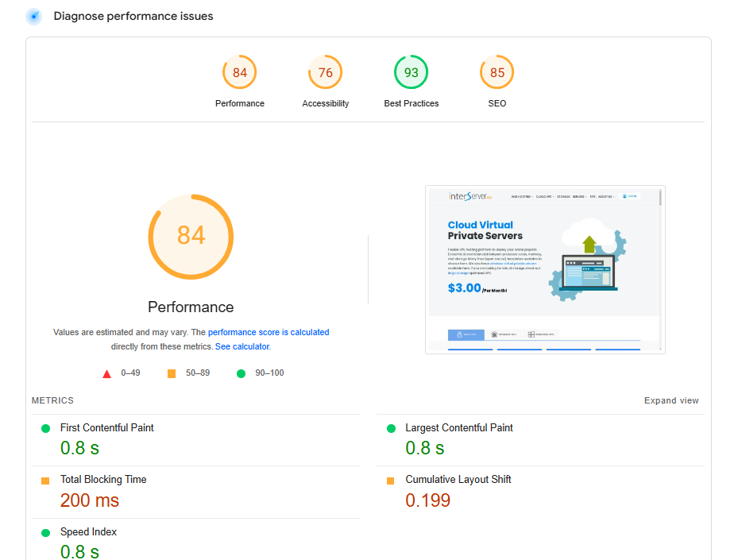Click the 0.8 s Largest Contentful Paint value
Viewport: 738px width, 560px height.
click(424, 448)
